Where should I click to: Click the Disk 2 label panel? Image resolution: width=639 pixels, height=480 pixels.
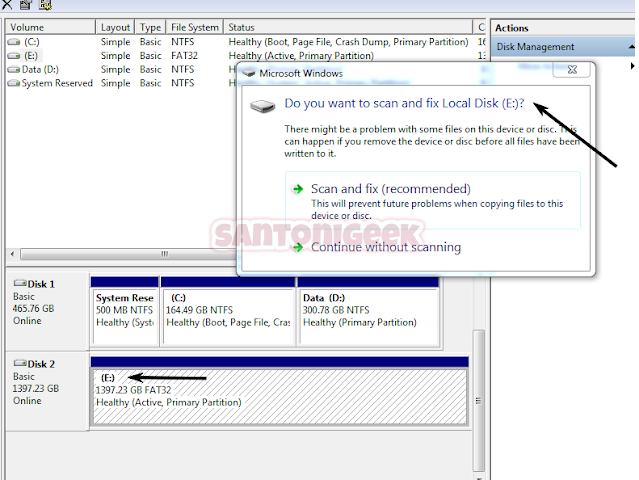point(47,390)
